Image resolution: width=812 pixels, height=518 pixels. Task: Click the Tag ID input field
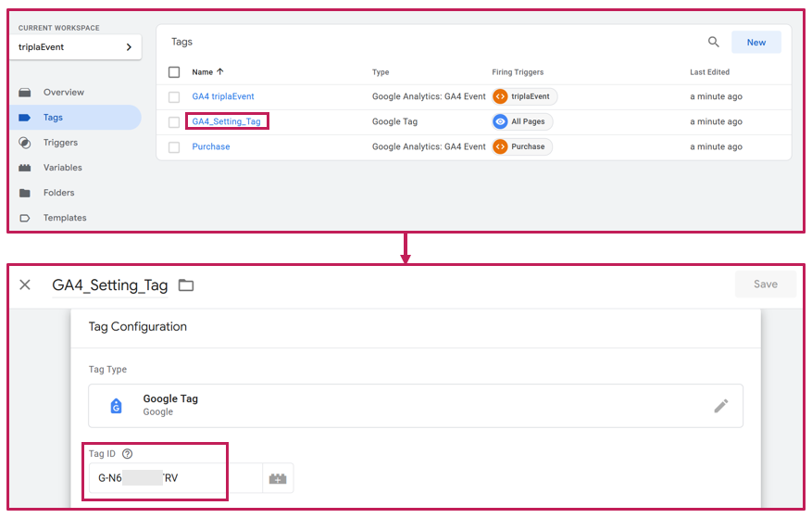pyautogui.click(x=176, y=478)
